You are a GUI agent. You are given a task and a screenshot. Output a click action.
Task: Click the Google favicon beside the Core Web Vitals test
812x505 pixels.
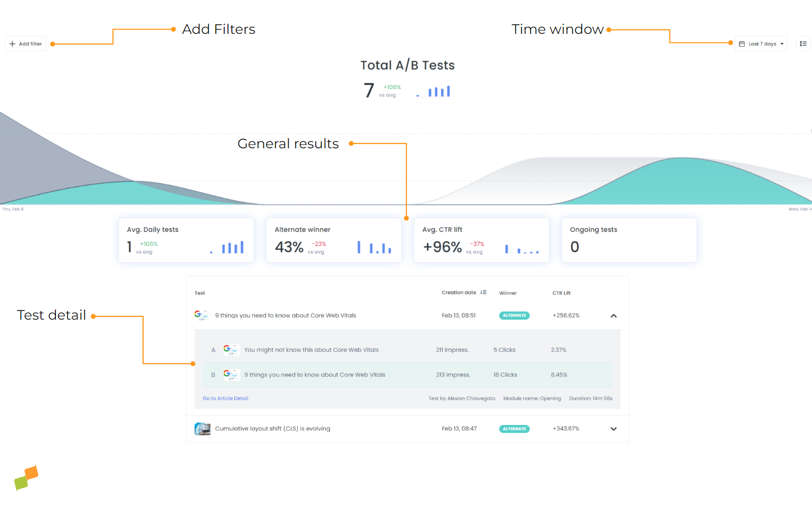tap(201, 315)
